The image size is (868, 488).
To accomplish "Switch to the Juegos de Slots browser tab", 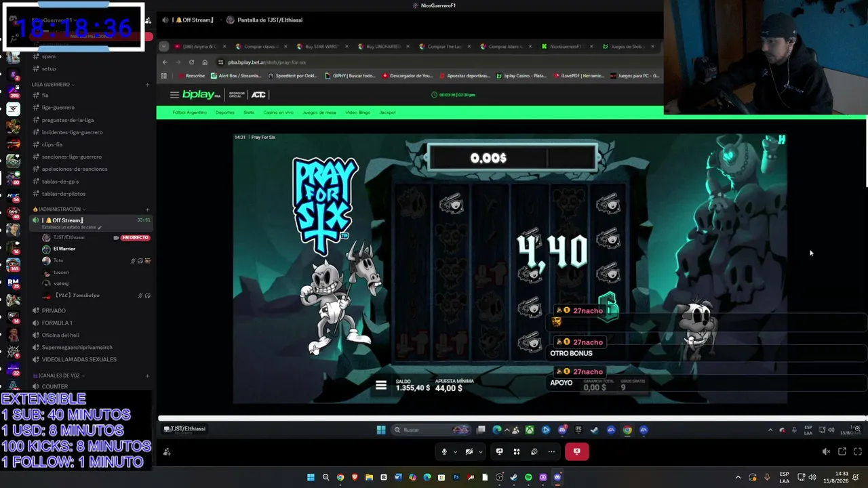I will (x=627, y=47).
